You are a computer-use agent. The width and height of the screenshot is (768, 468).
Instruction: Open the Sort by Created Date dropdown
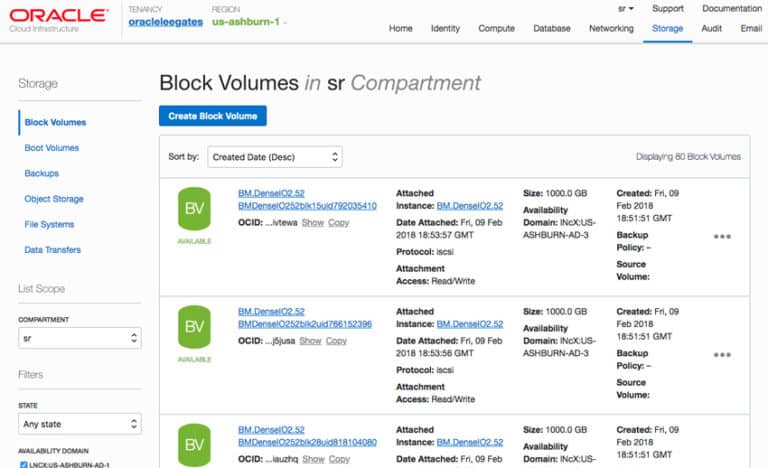pos(275,157)
